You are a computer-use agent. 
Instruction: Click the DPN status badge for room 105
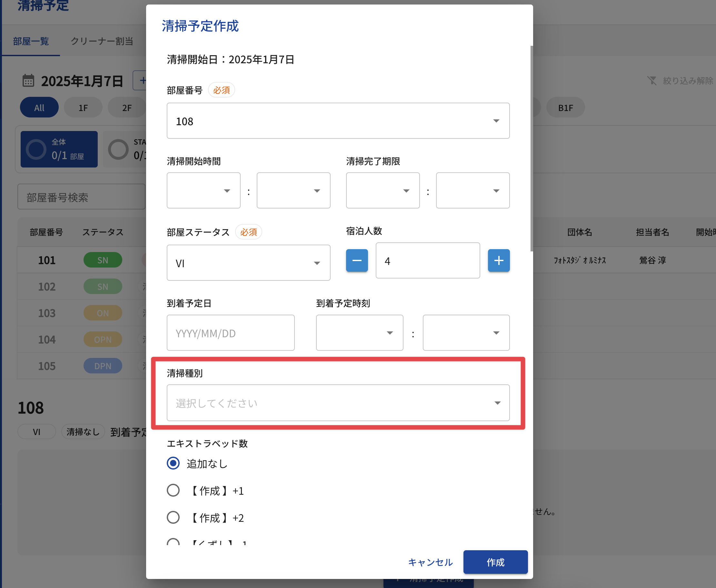103,366
